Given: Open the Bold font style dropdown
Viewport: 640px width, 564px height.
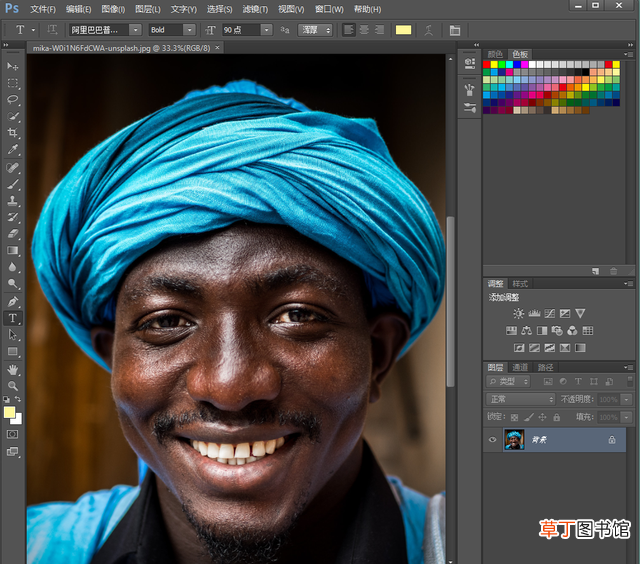Looking at the screenshot, I should tap(171, 30).
